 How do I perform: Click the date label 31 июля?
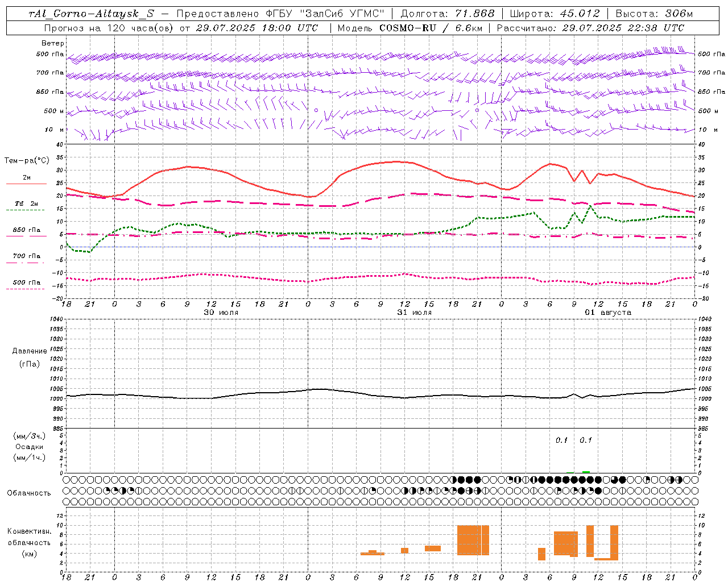click(415, 313)
